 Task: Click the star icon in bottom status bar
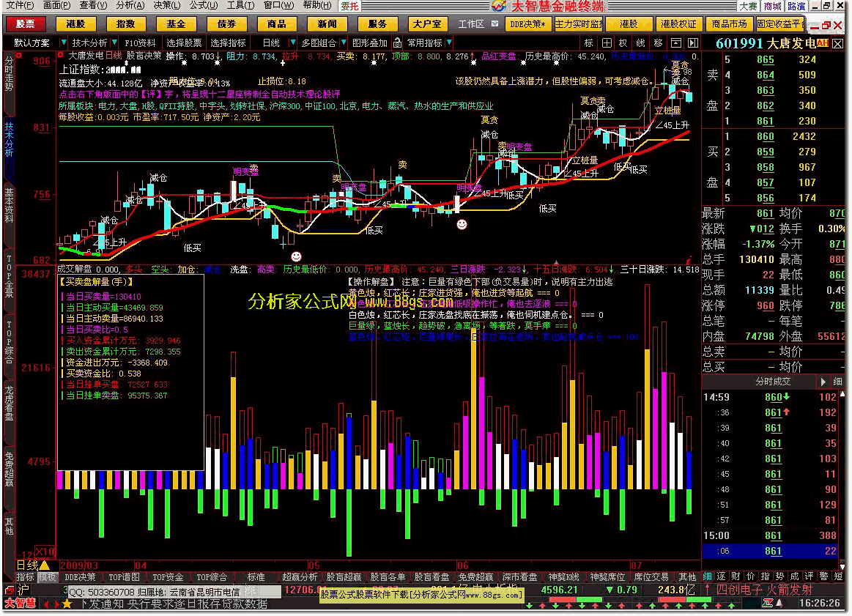coord(67,604)
